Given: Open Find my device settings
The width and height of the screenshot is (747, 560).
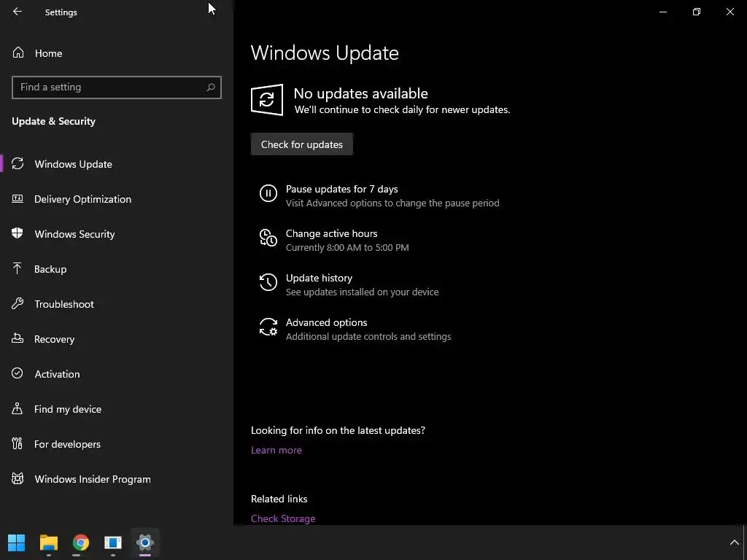Looking at the screenshot, I should 68,409.
